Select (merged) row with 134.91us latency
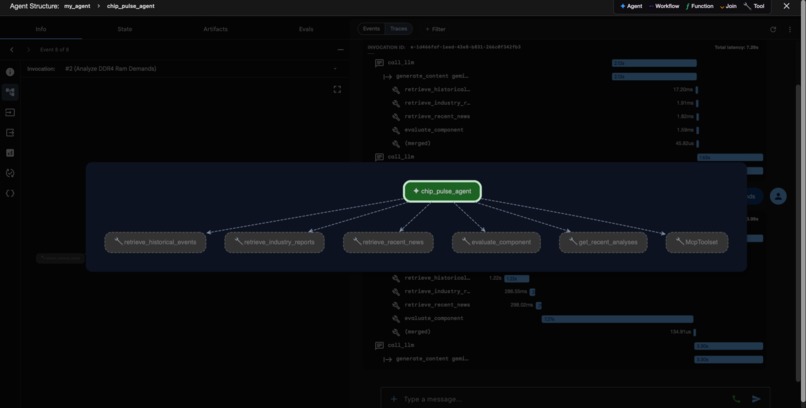 click(564, 331)
